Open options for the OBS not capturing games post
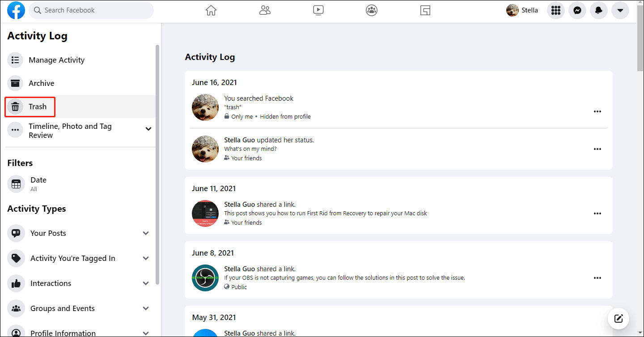This screenshot has width=644, height=337. click(x=597, y=278)
